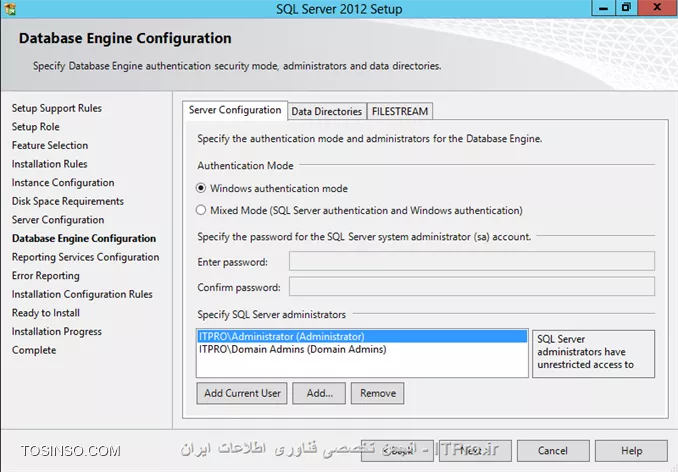Click Installation Progress step
Viewport: 678px width, 472px height.
57,331
